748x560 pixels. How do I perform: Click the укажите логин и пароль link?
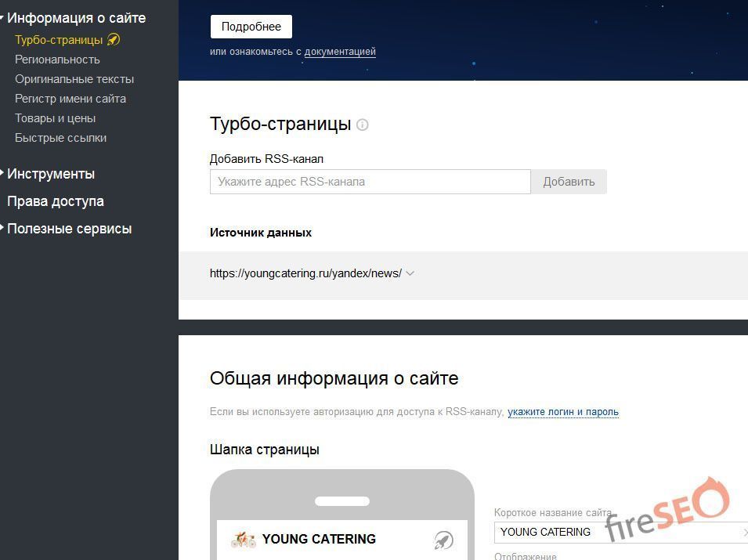point(563,411)
